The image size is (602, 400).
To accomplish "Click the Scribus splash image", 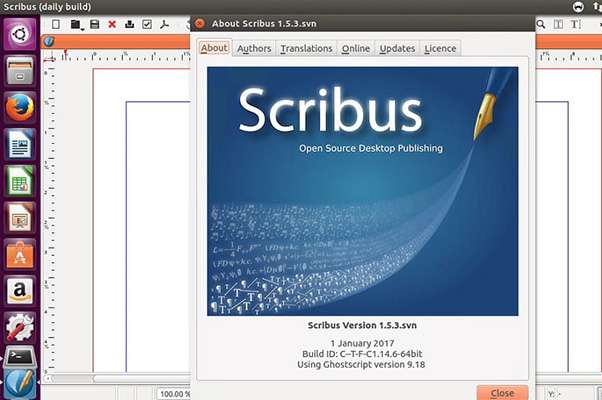I will 362,190.
